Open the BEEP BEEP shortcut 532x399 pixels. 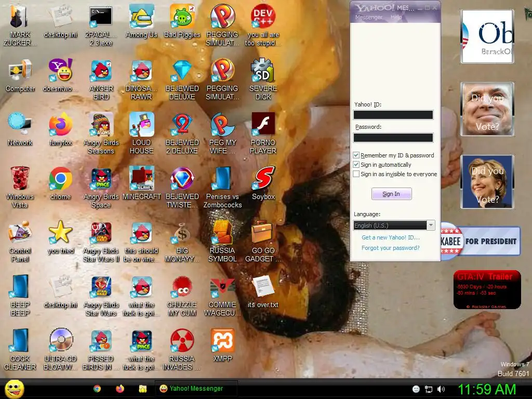20,295
